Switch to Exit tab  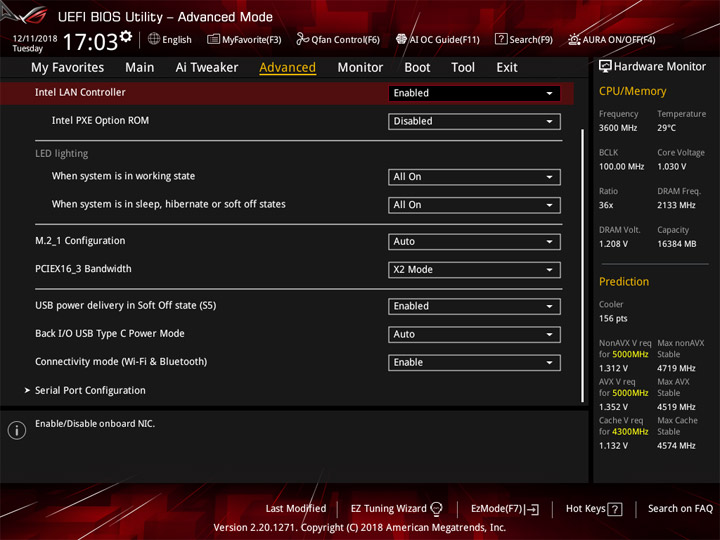(506, 68)
